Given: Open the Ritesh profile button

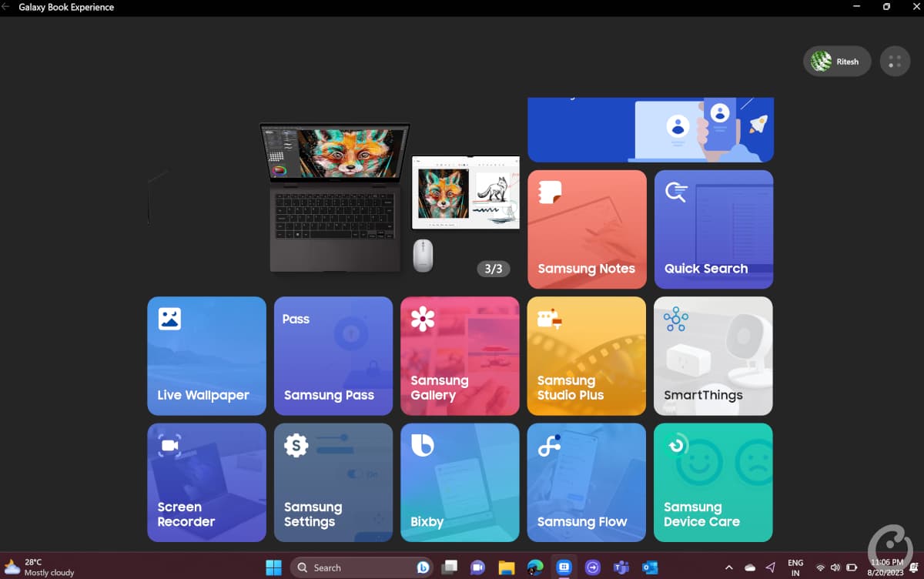Looking at the screenshot, I should coord(837,62).
